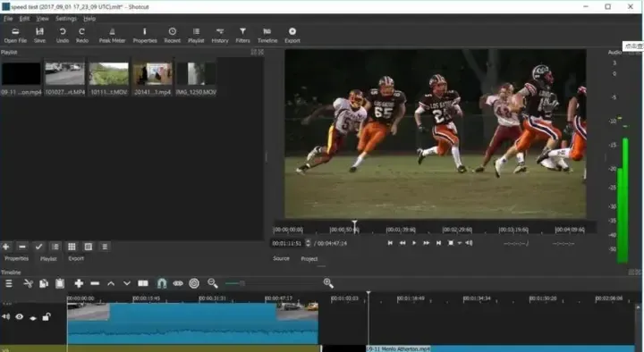The image size is (644, 352).
Task: Open the player zoom dropdown arrow
Action: (x=460, y=243)
